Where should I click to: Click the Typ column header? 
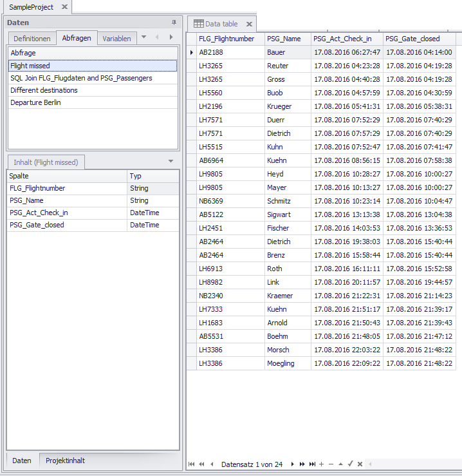point(153,176)
